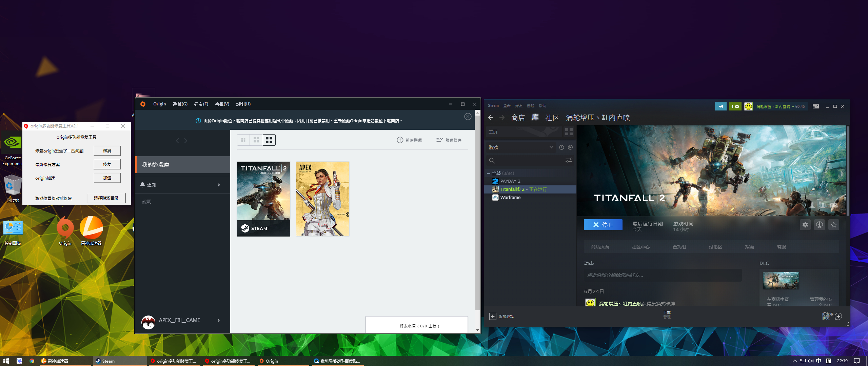Image resolution: width=868 pixels, height=366 pixels.
Task: Click the Steam library search magnifier
Action: (x=492, y=160)
